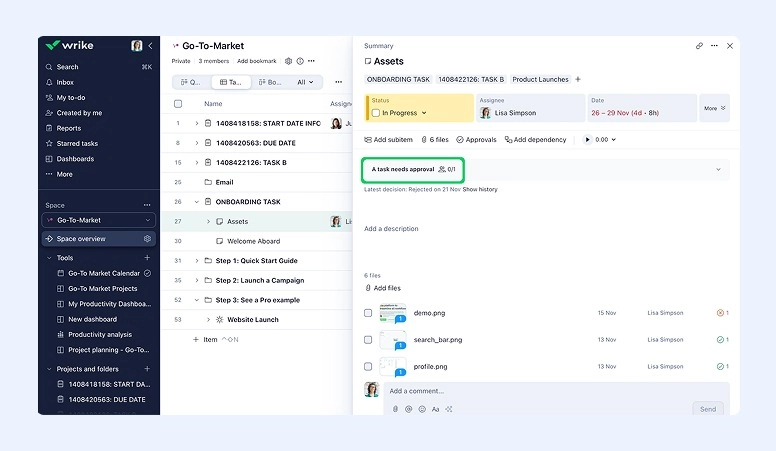
Task: Expand the START DATE INFO row
Action: click(x=196, y=123)
